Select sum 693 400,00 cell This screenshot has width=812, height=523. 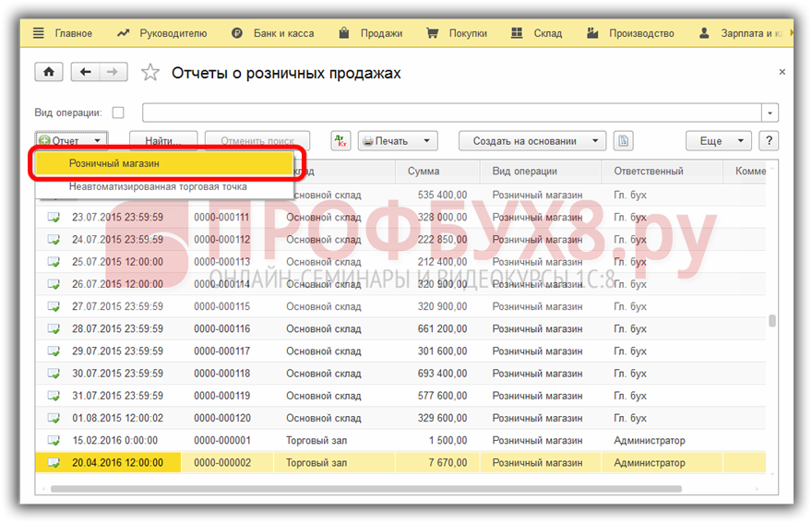[437, 374]
